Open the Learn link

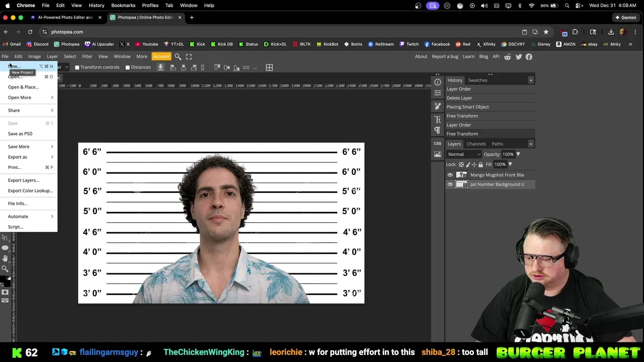pyautogui.click(x=468, y=57)
